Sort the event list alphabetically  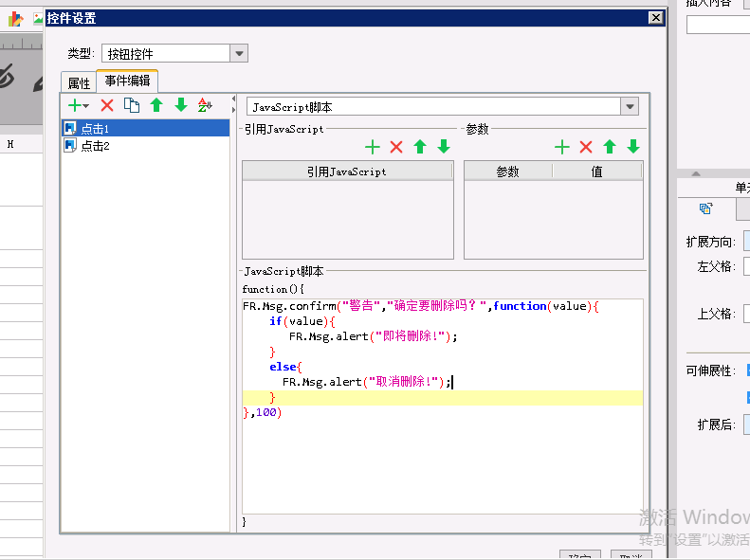point(206,105)
